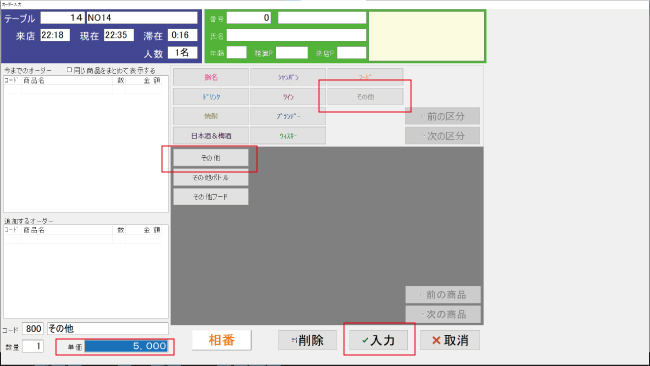Click the 精算P points field
This screenshot has height=366, width=650.
point(292,53)
